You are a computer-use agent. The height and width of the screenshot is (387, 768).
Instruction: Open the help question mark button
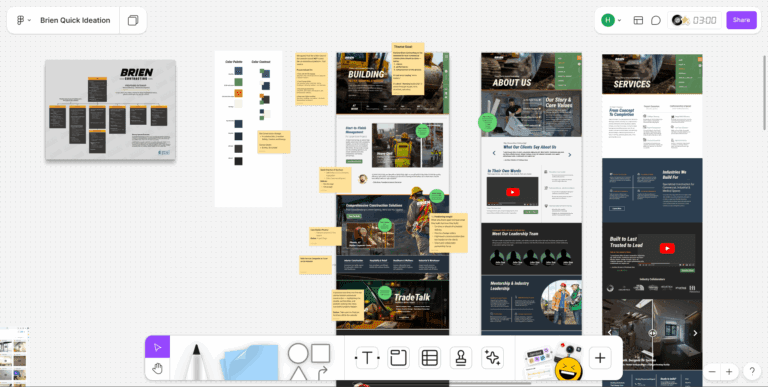click(x=752, y=371)
